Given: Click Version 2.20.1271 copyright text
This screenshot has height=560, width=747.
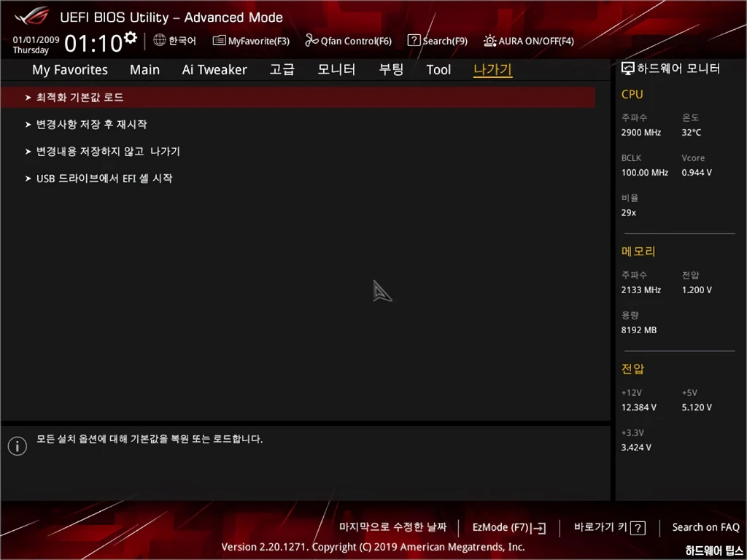Looking at the screenshot, I should 373,547.
